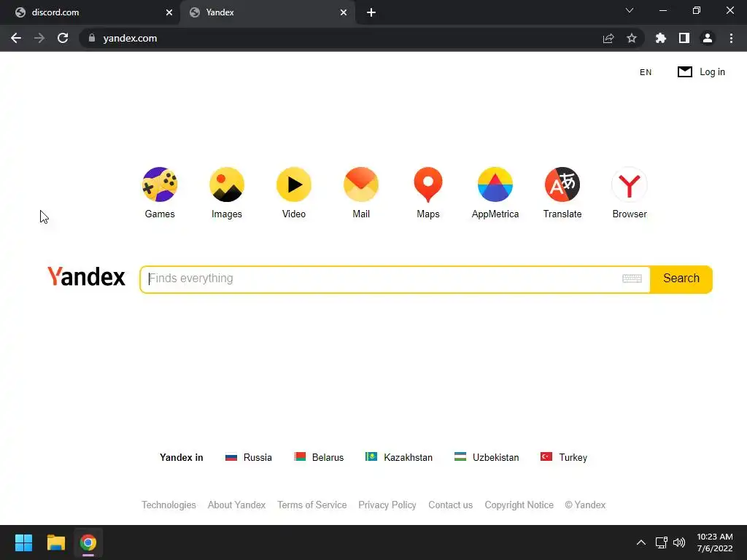Viewport: 747px width, 560px height.
Task: Open a new browser tab
Action: [x=371, y=12]
